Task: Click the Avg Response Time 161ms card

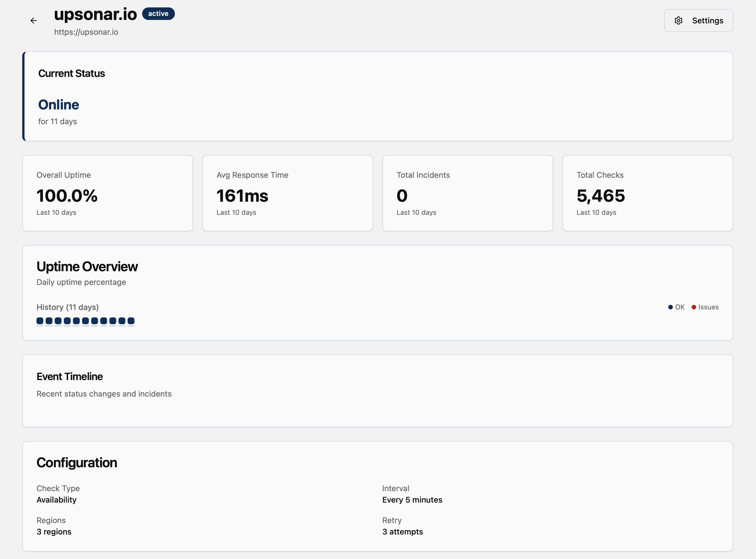Action: [287, 193]
